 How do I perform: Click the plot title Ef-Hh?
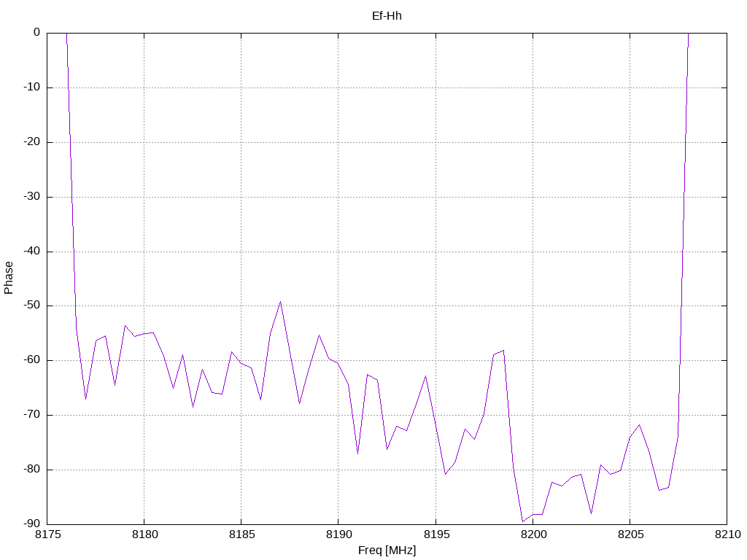387,16
